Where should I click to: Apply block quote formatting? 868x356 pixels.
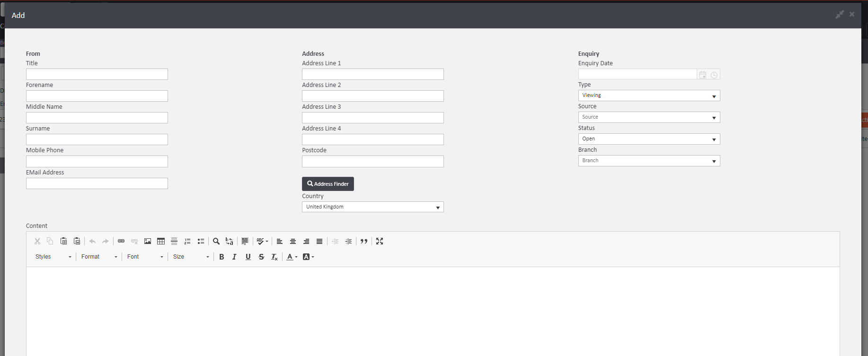tap(364, 241)
